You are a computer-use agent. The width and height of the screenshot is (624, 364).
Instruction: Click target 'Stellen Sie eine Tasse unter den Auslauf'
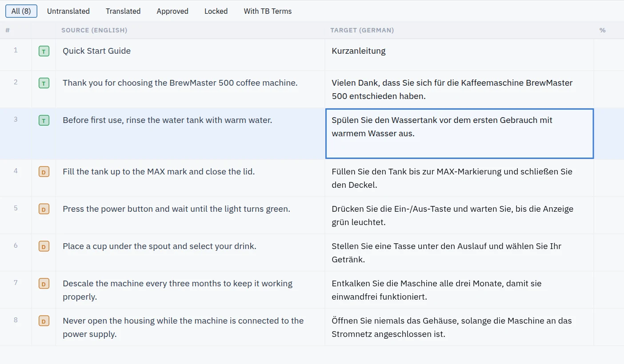coord(446,253)
